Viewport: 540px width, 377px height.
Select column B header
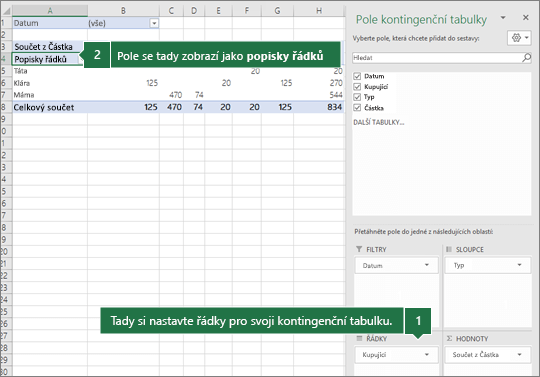tap(123, 11)
